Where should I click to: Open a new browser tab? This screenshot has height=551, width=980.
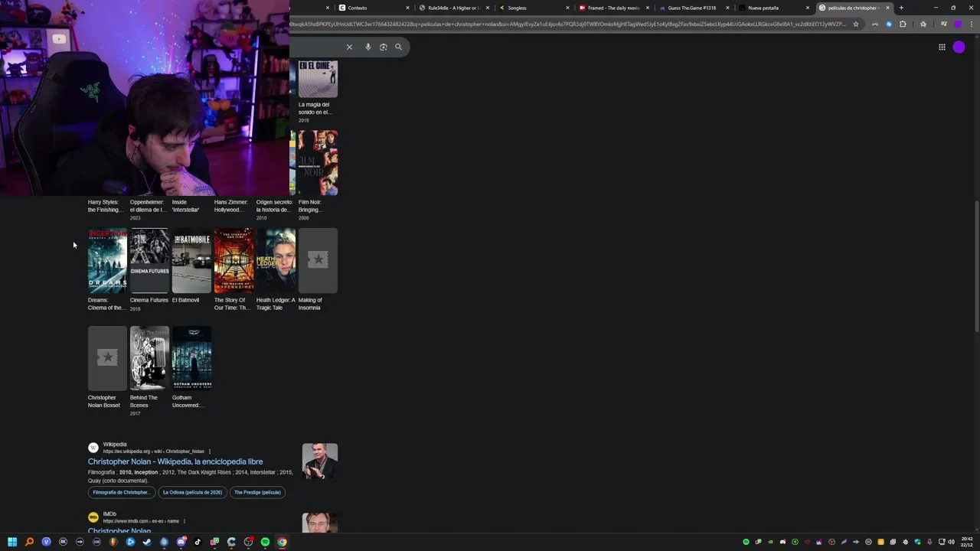pyautogui.click(x=901, y=8)
